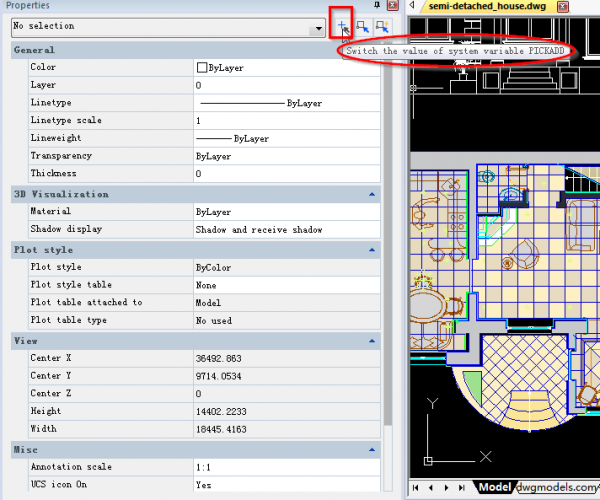Click the Quick Select icon

[x=382, y=27]
